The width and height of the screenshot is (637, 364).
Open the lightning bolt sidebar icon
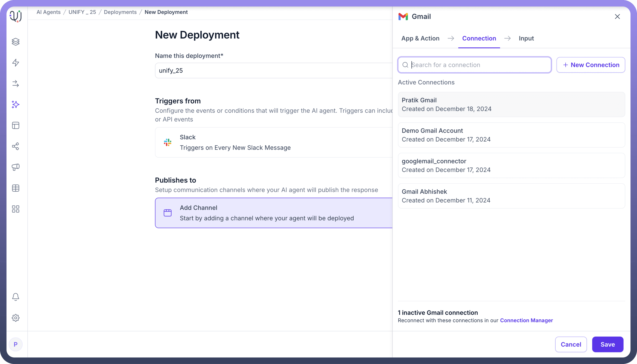point(15,63)
